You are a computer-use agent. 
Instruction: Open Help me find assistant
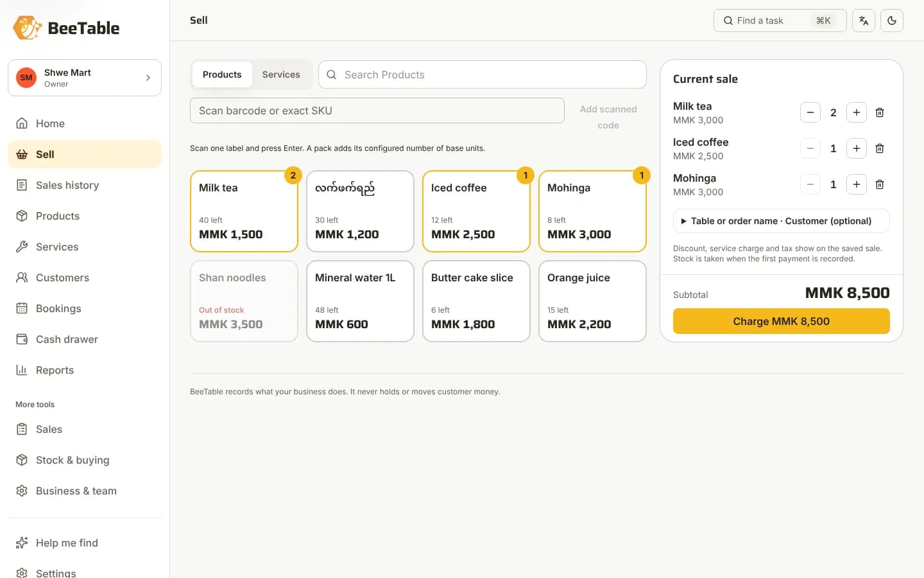pyautogui.click(x=85, y=543)
